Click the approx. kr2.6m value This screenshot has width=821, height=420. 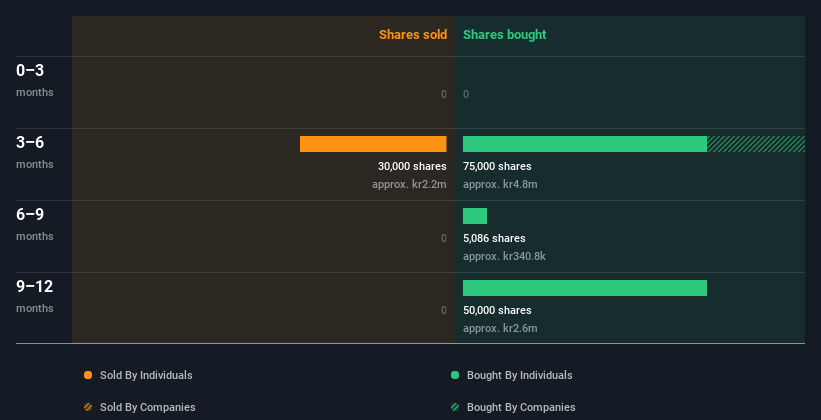coord(500,328)
